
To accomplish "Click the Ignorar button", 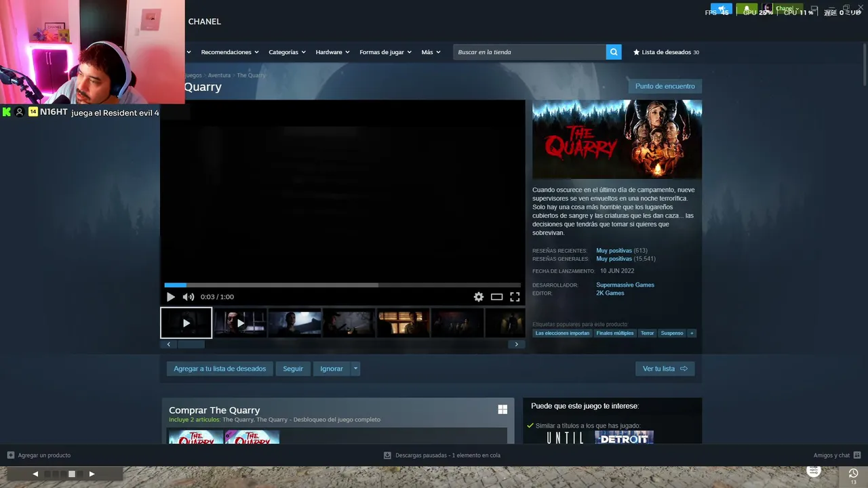I will point(332,369).
